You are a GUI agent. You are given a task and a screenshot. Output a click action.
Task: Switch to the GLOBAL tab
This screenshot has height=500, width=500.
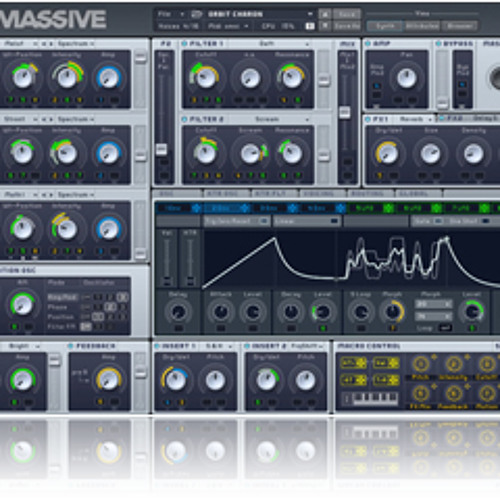(x=418, y=194)
